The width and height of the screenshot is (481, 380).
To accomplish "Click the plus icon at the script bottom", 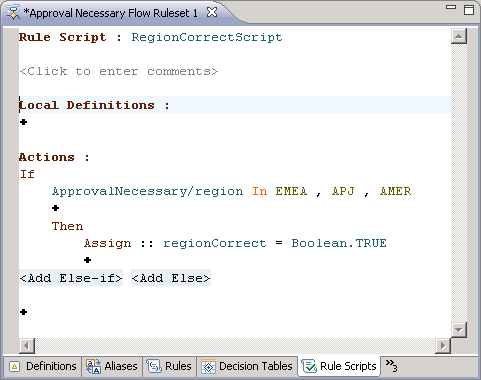I will (23, 312).
